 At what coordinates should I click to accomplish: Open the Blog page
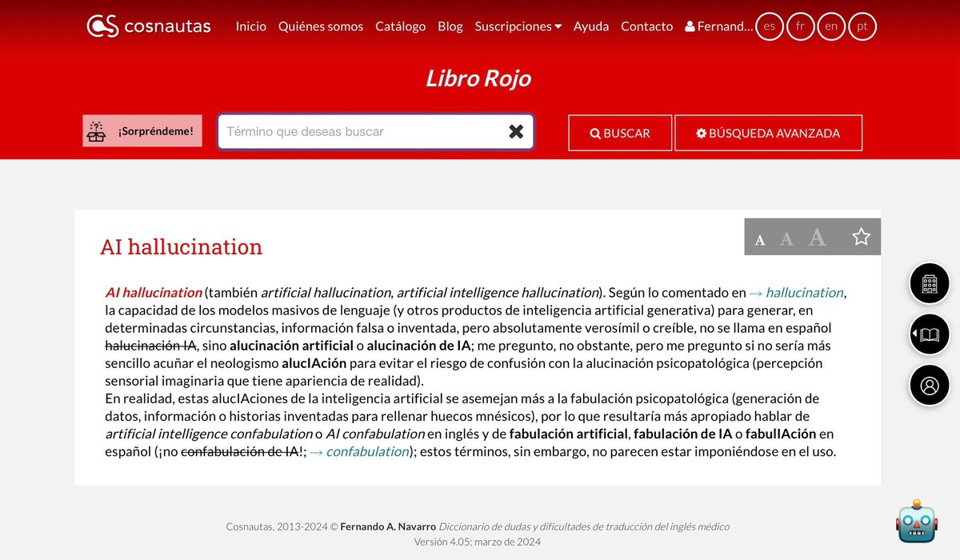point(450,26)
